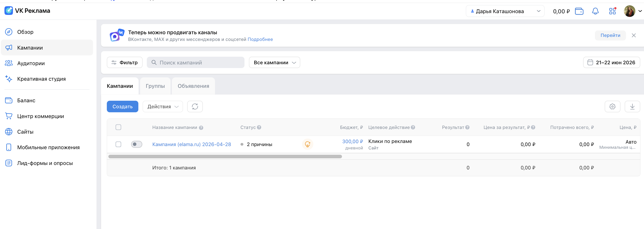Click the Сайты globe icon
The height and width of the screenshot is (229, 644).
click(9, 132)
